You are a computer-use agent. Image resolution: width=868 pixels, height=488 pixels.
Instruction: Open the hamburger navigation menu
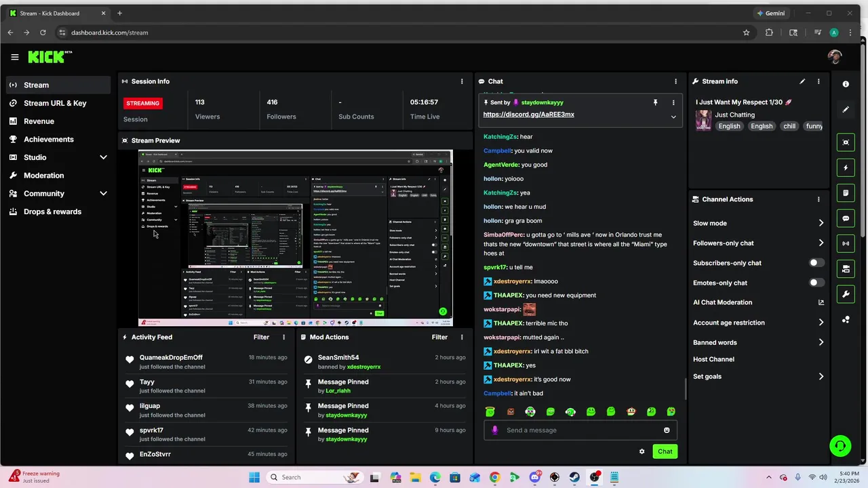click(14, 57)
